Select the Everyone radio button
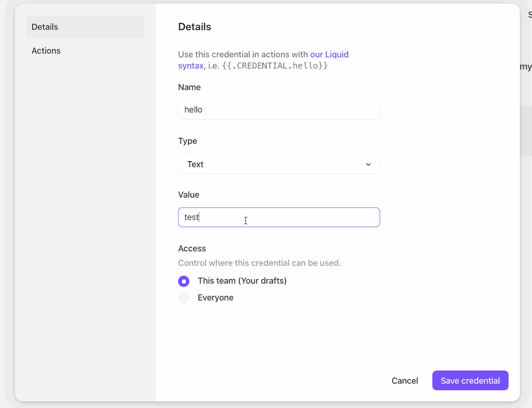The image size is (532, 408). (184, 298)
